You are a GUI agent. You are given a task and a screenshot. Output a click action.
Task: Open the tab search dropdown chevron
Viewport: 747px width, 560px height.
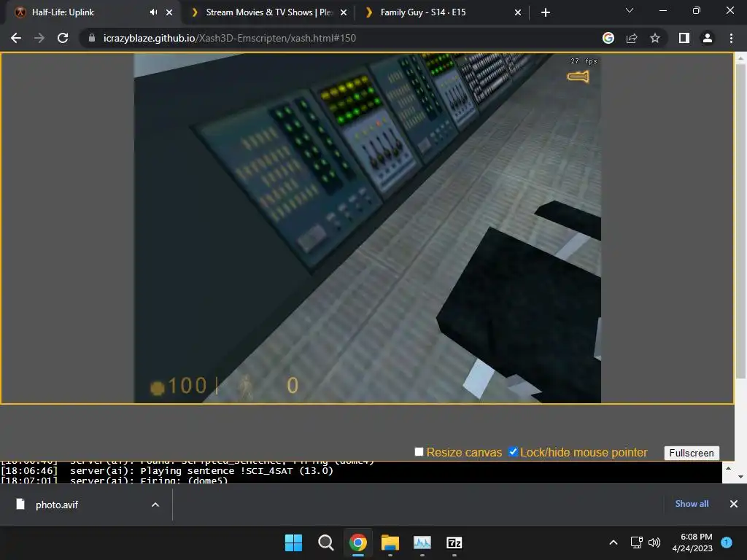pos(630,10)
